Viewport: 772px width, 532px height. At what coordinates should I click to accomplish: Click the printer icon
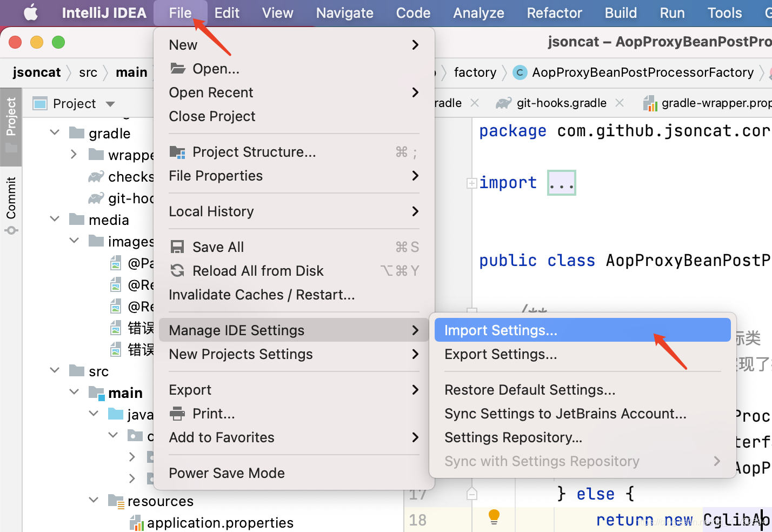[177, 414]
